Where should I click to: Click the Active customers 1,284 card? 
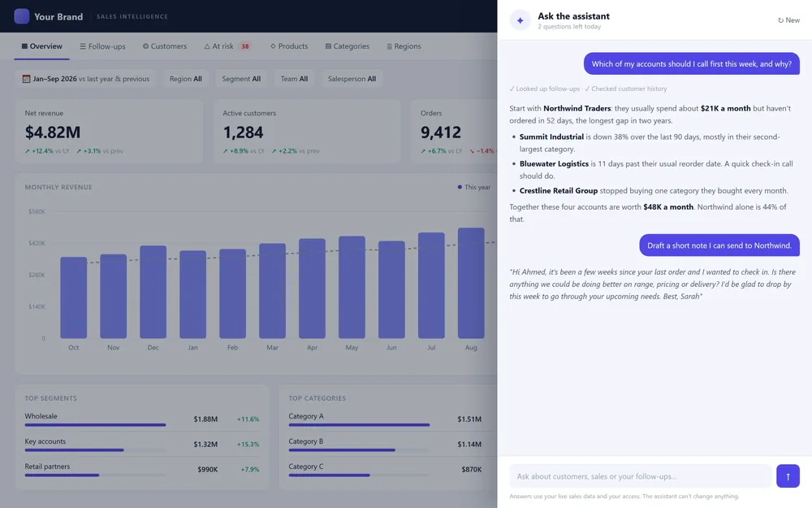pos(307,132)
